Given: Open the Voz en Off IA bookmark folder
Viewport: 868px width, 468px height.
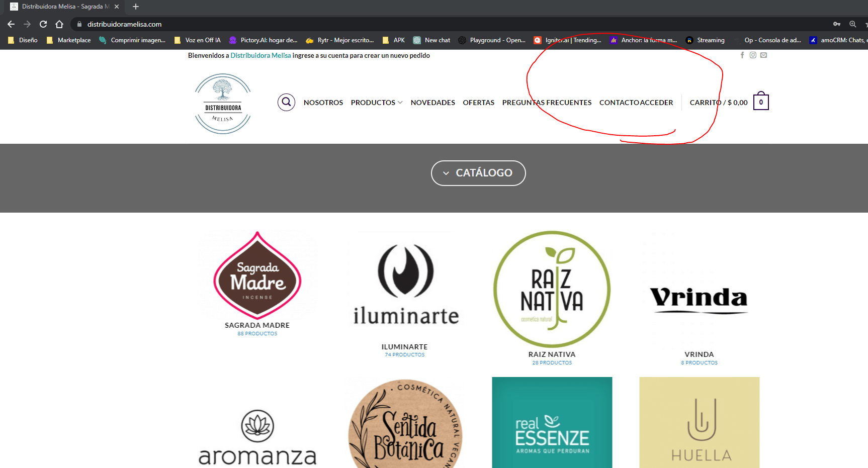Looking at the screenshot, I should click(197, 40).
